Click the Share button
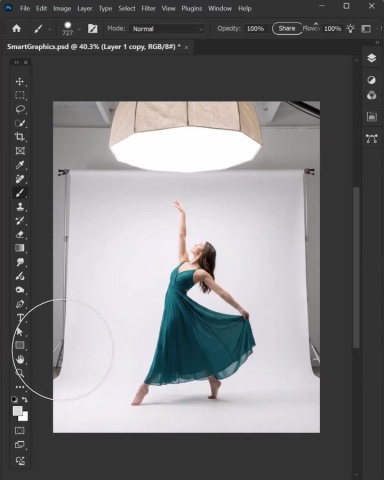 (x=287, y=29)
